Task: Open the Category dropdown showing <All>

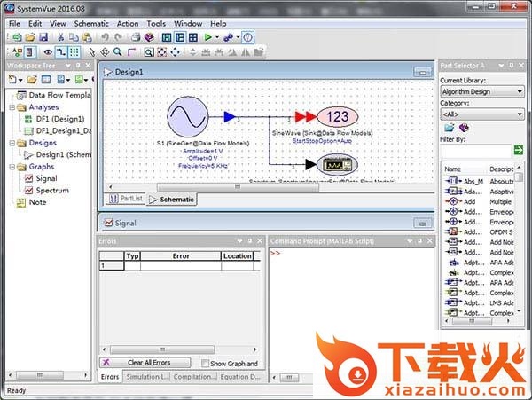Action: coord(482,114)
